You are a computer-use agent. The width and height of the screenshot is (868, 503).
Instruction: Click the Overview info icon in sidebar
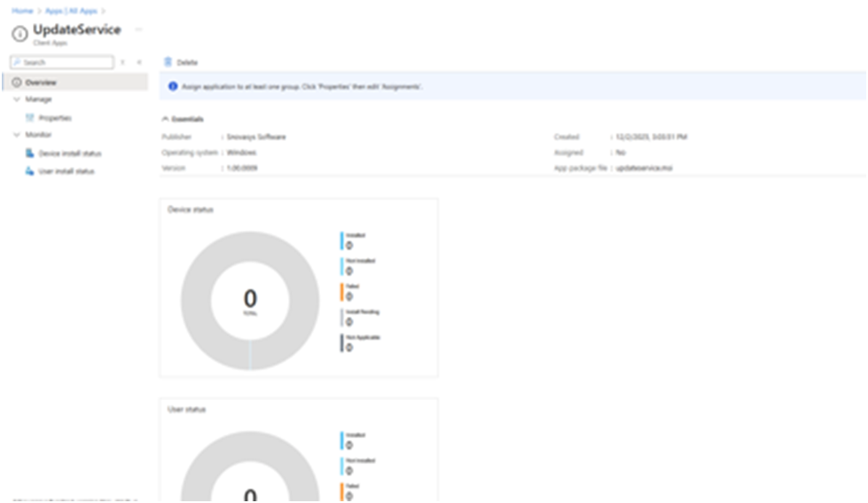click(17, 82)
